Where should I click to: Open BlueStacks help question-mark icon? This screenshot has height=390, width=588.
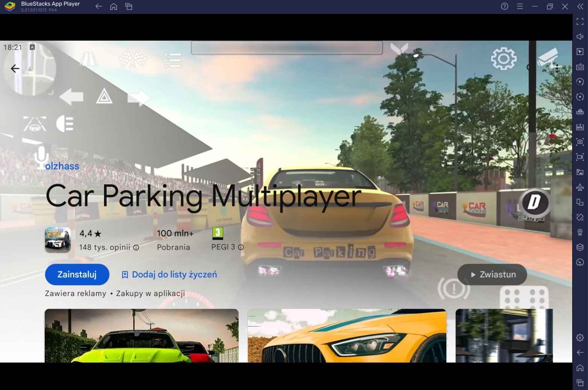point(505,6)
